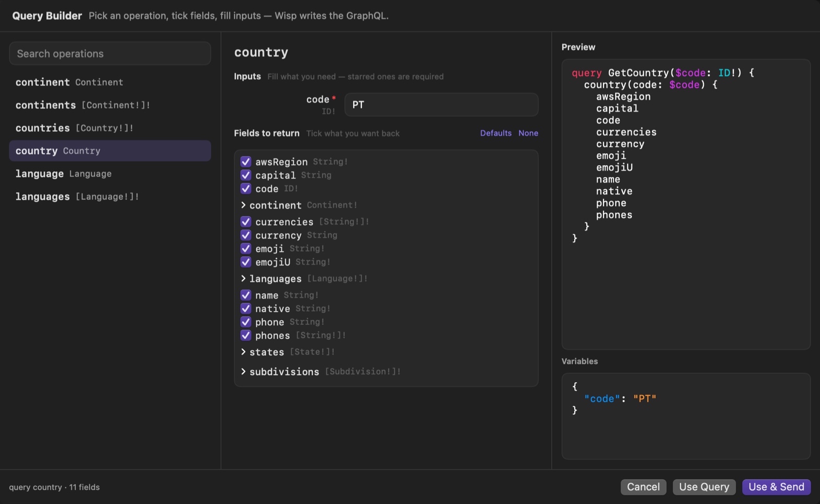The image size is (820, 504).
Task: Untick the capital field checkbox
Action: click(246, 175)
